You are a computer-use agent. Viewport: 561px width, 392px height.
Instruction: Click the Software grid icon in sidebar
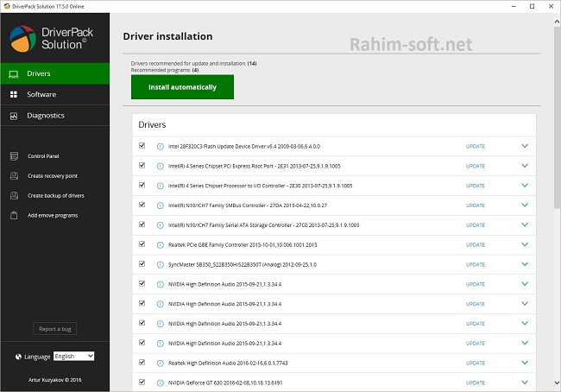point(14,94)
